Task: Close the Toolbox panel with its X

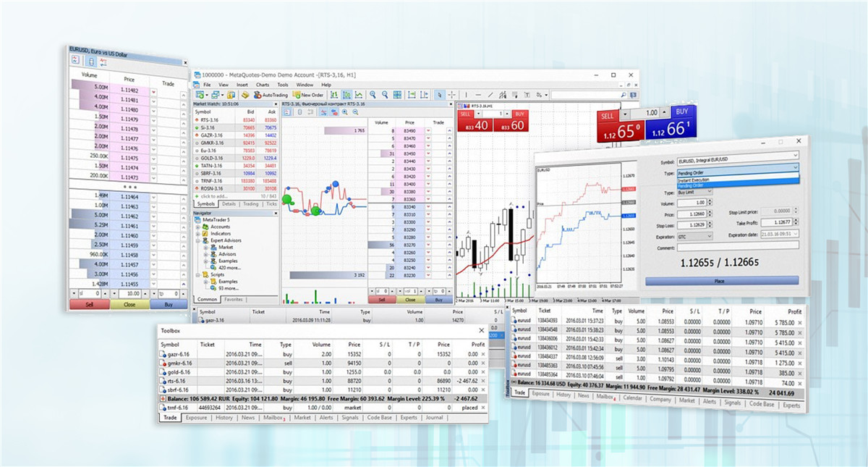Action: point(482,330)
